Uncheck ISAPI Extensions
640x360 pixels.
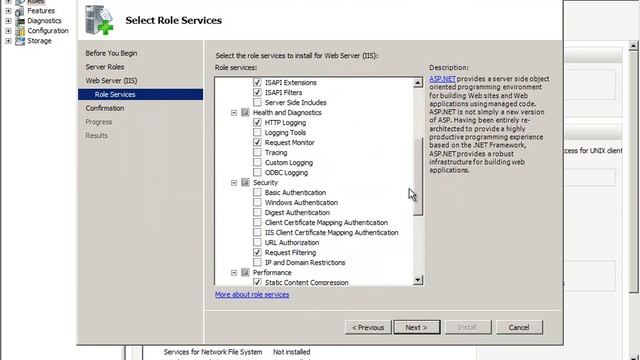(x=257, y=82)
